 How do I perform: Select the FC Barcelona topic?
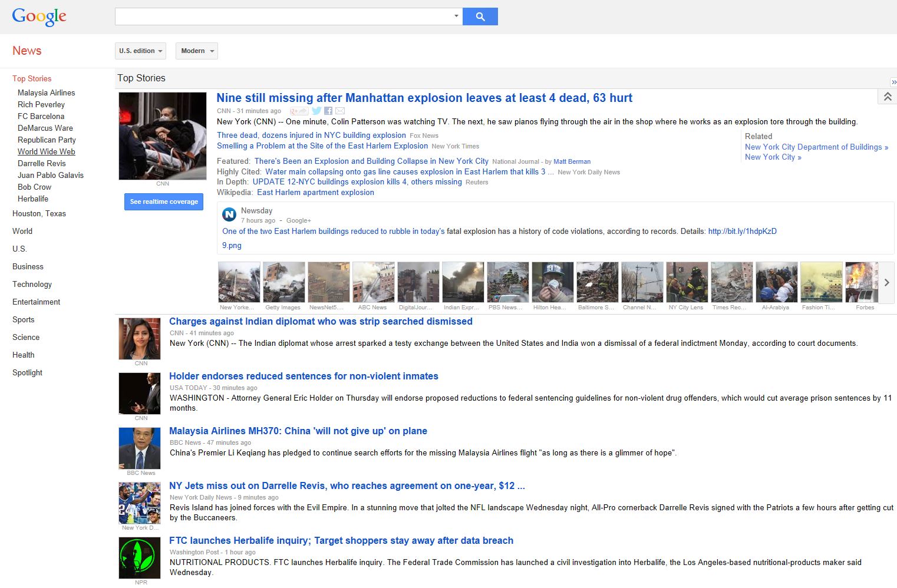(x=41, y=116)
